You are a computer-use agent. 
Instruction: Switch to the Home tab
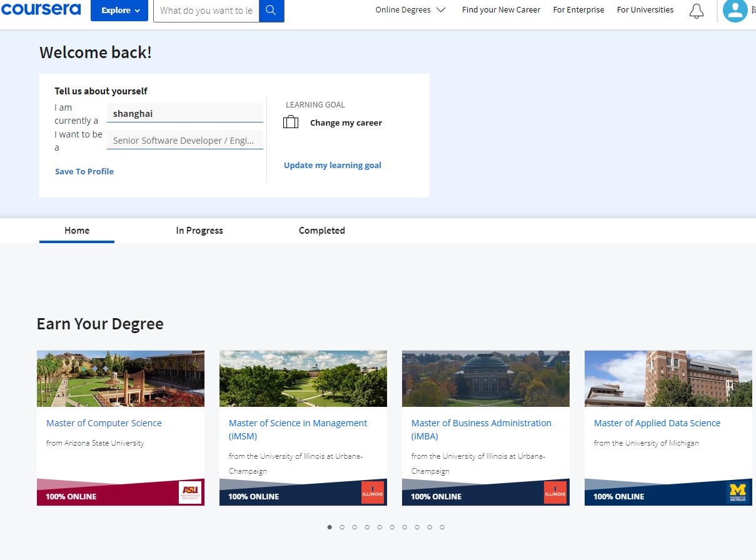coord(77,231)
